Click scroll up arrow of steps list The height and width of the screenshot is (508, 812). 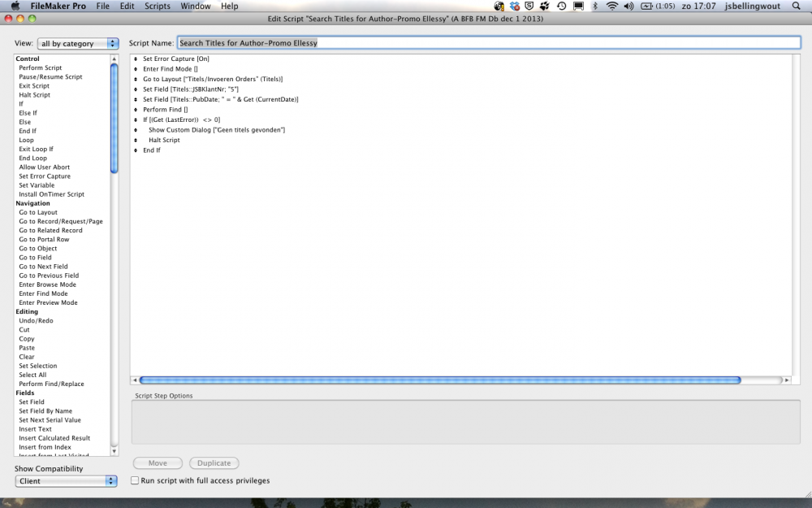(114, 59)
